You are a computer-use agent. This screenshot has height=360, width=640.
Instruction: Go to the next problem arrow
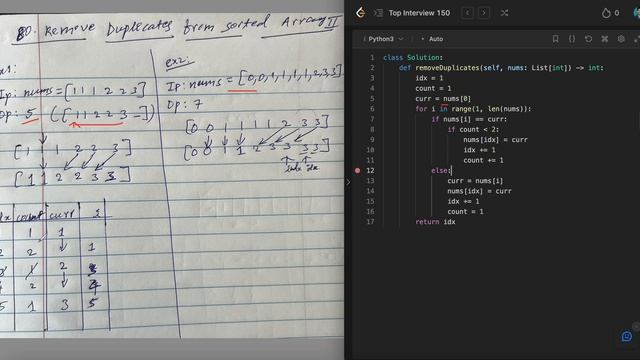tap(484, 13)
